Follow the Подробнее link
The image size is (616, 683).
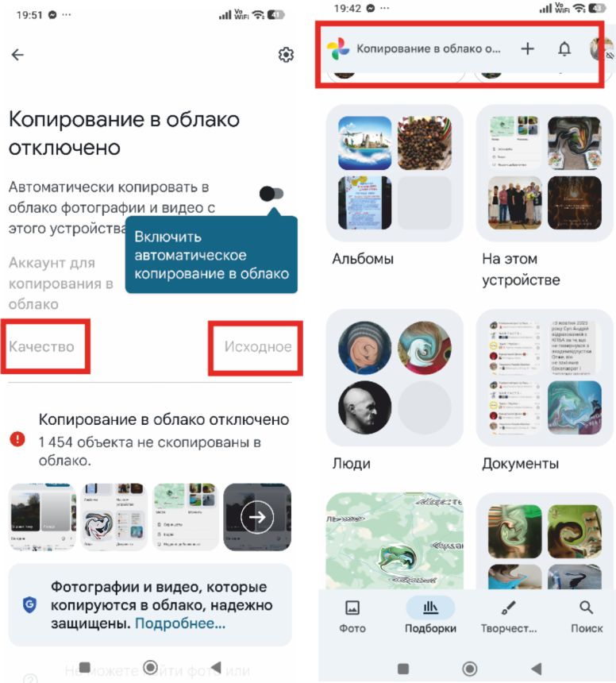click(180, 623)
